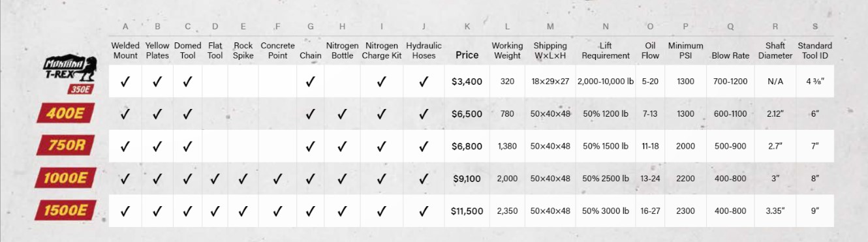Select the 1500E model badge
This screenshot has height=242, width=868.
[x=66, y=210]
